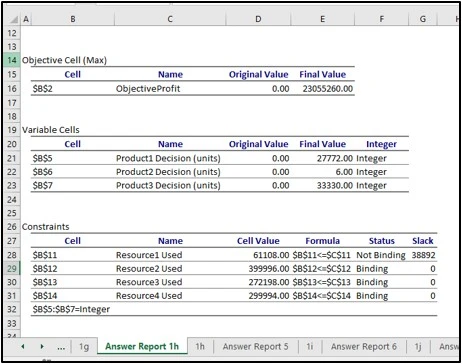Open the Answer Report 6 tab
This screenshot has width=462, height=364.
click(364, 347)
